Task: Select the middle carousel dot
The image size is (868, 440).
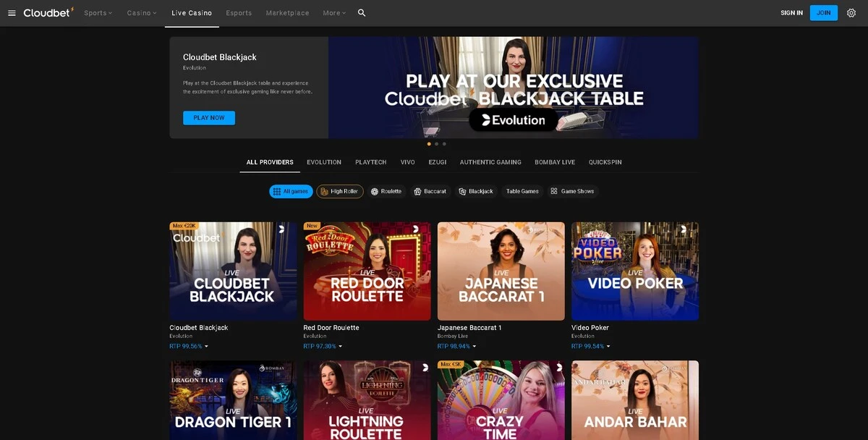Action: coord(437,144)
